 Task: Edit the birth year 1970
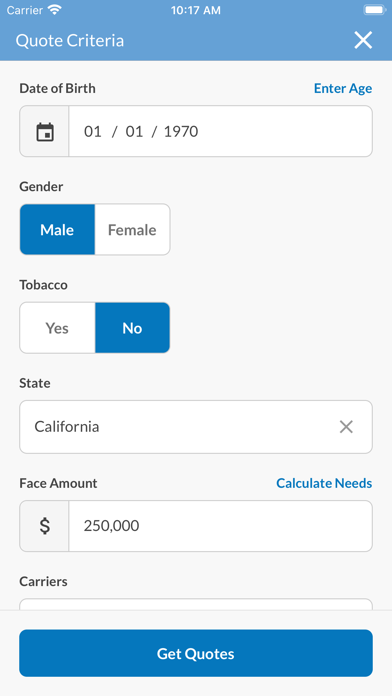coord(181,132)
